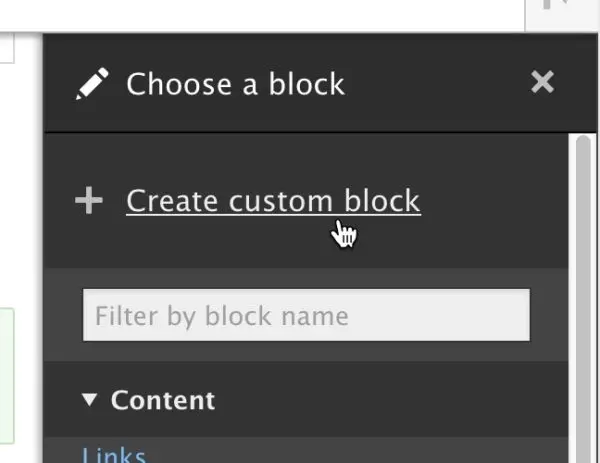Viewport: 600px width, 463px height.
Task: Click the edit pencil glyph in dialog title
Action: (x=92, y=84)
